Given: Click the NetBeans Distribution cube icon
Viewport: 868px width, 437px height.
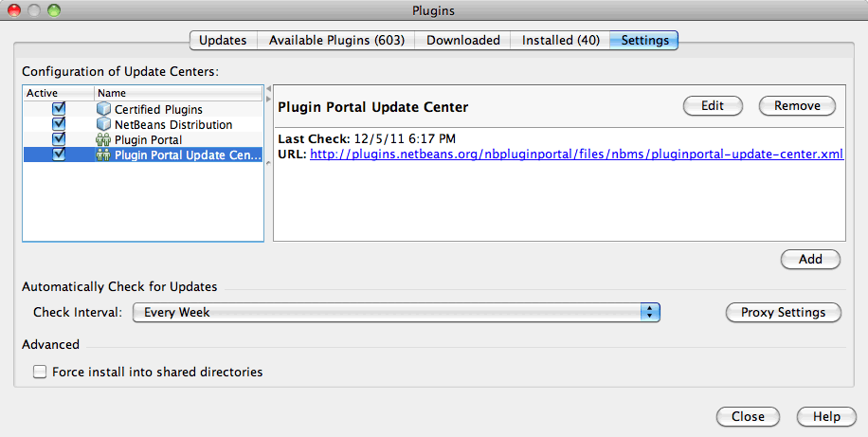Looking at the screenshot, I should 103,125.
